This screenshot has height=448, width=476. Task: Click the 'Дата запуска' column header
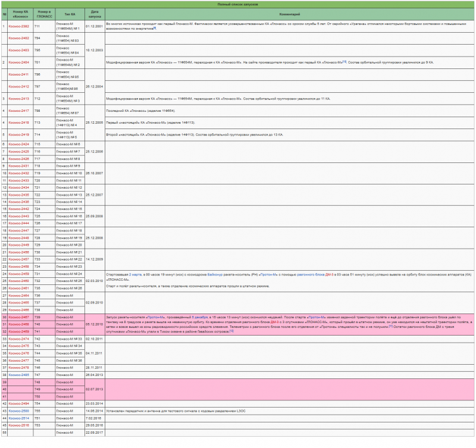click(x=95, y=13)
